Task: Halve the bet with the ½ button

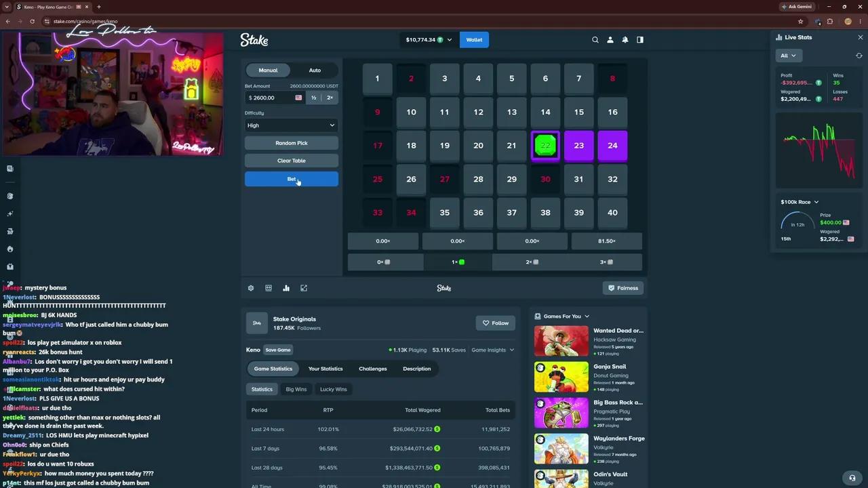Action: tap(314, 98)
